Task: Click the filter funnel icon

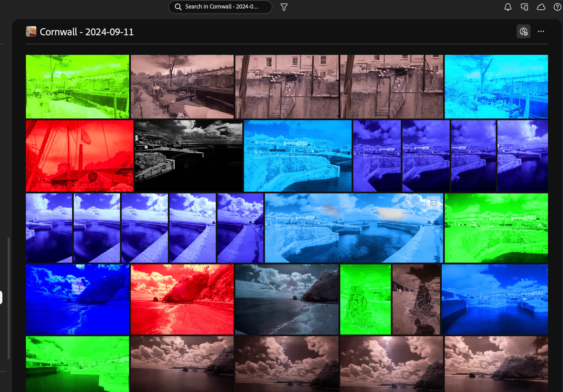Action: (284, 7)
